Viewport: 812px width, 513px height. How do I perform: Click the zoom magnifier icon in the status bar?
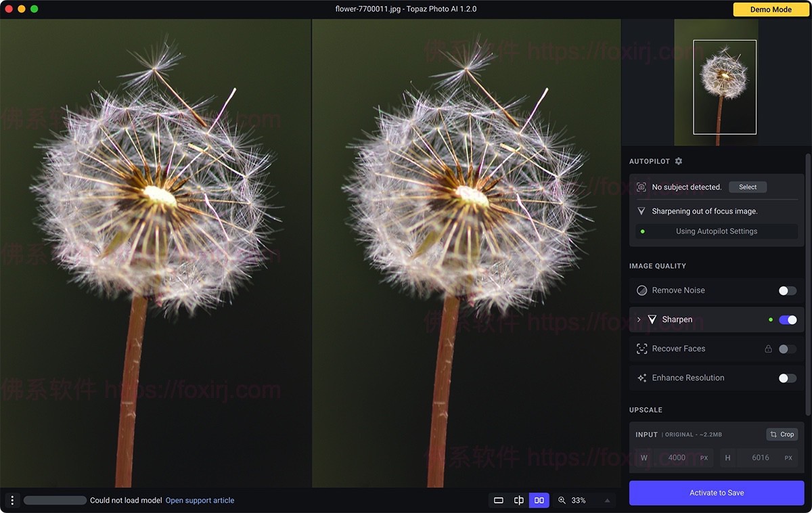tap(562, 500)
